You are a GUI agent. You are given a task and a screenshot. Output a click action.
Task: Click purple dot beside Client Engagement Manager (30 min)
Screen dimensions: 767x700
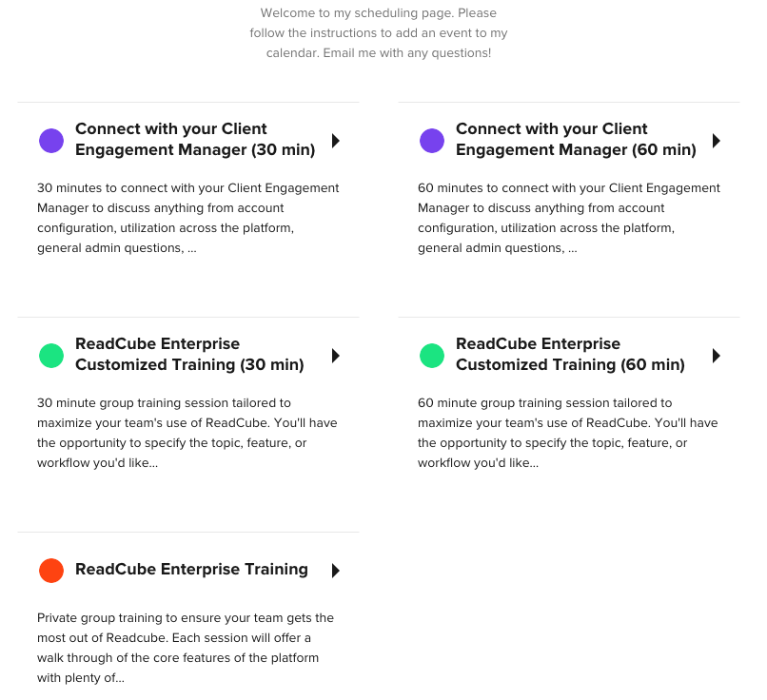pos(51,141)
